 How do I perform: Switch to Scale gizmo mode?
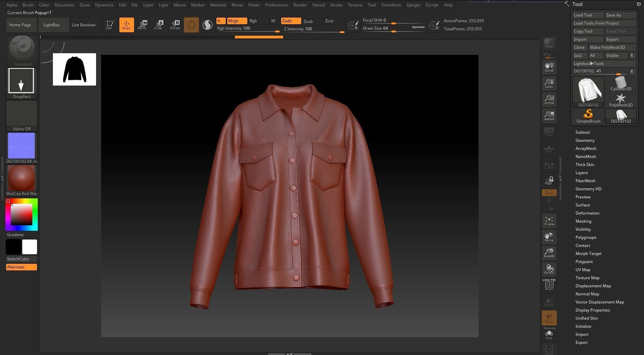pyautogui.click(x=158, y=25)
